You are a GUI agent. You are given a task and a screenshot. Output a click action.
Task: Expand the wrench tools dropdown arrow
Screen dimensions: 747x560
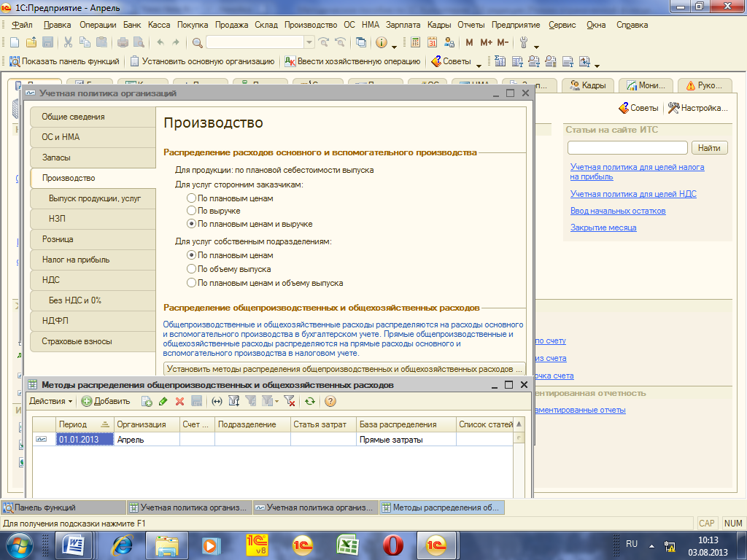click(536, 47)
